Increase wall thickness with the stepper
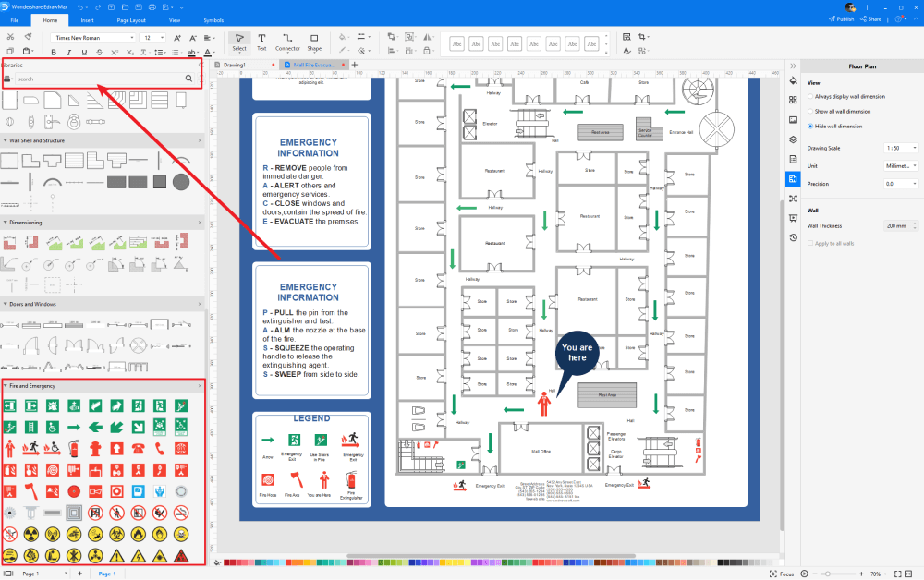 tap(915, 224)
